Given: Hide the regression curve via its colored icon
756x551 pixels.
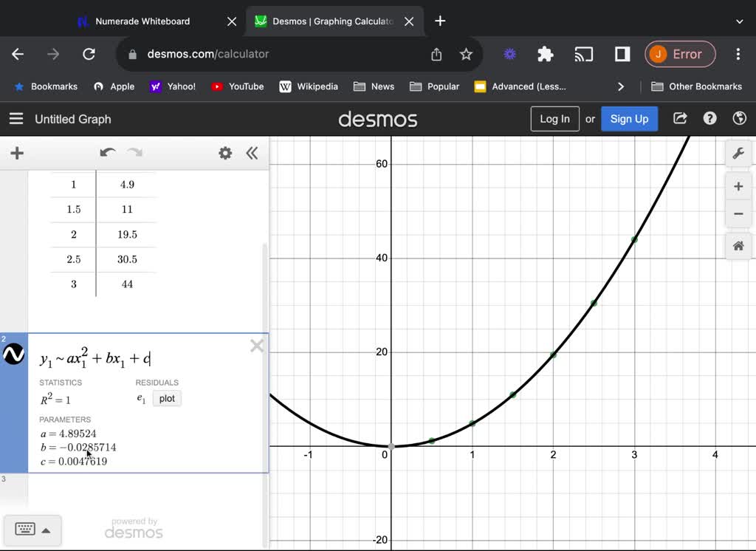Looking at the screenshot, I should pos(13,354).
